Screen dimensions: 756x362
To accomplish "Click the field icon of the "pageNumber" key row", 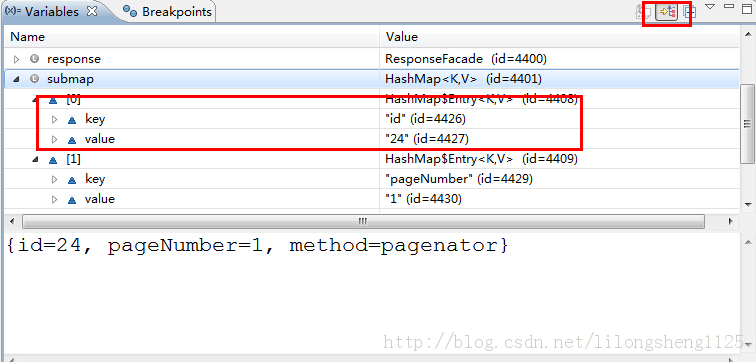I will tap(72, 180).
